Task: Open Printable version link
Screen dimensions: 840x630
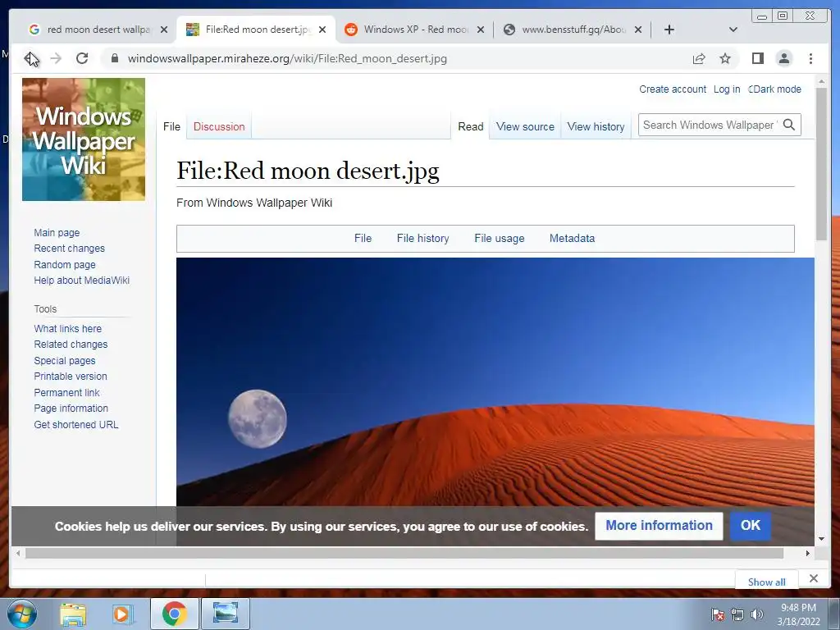Action: point(71,376)
